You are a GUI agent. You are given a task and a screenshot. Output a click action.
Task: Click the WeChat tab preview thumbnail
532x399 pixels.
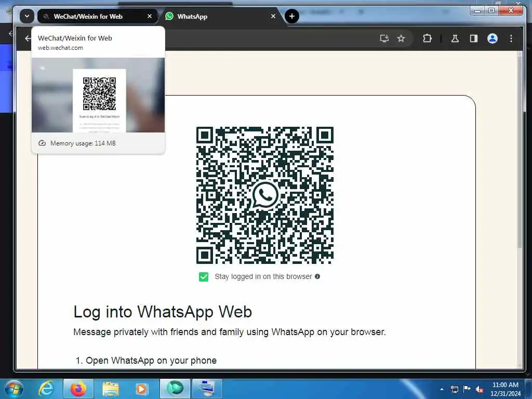pyautogui.click(x=98, y=95)
